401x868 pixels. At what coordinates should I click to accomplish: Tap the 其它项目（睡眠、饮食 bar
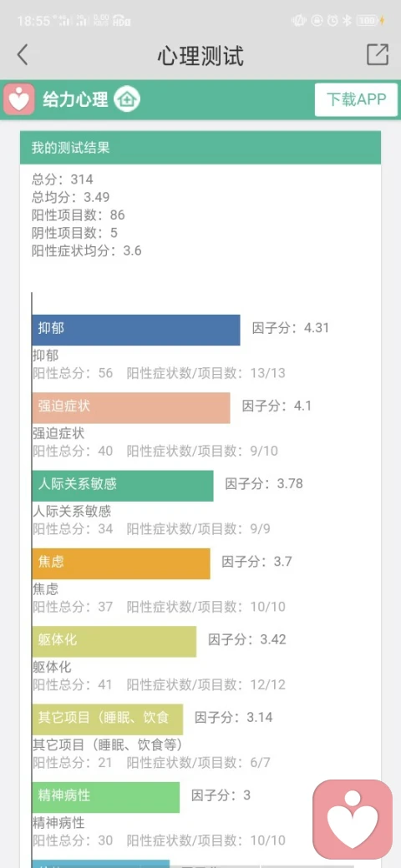pyautogui.click(x=108, y=719)
